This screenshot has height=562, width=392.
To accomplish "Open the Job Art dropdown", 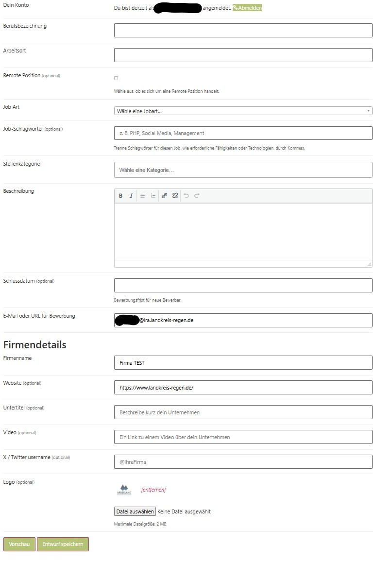I will pyautogui.click(x=243, y=111).
